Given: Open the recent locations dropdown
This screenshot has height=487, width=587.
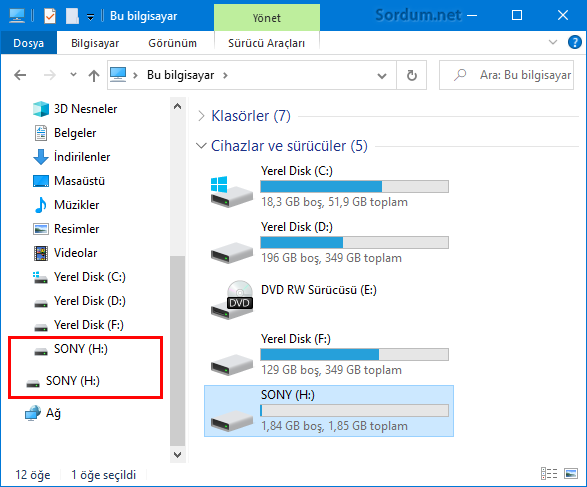Looking at the screenshot, I should [73, 74].
